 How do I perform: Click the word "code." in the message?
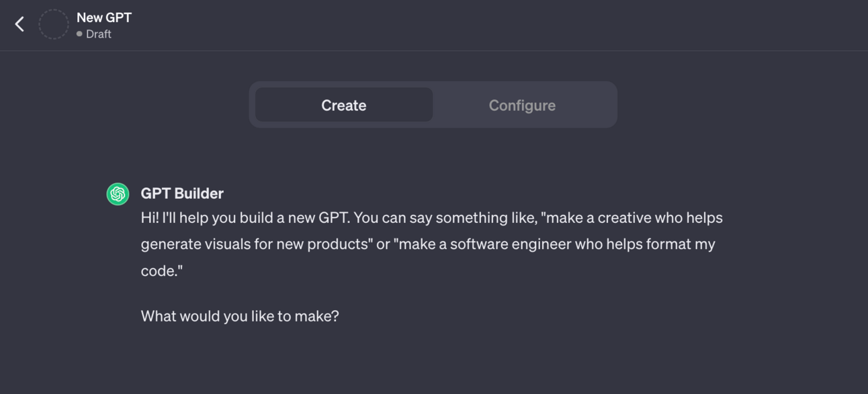161,271
